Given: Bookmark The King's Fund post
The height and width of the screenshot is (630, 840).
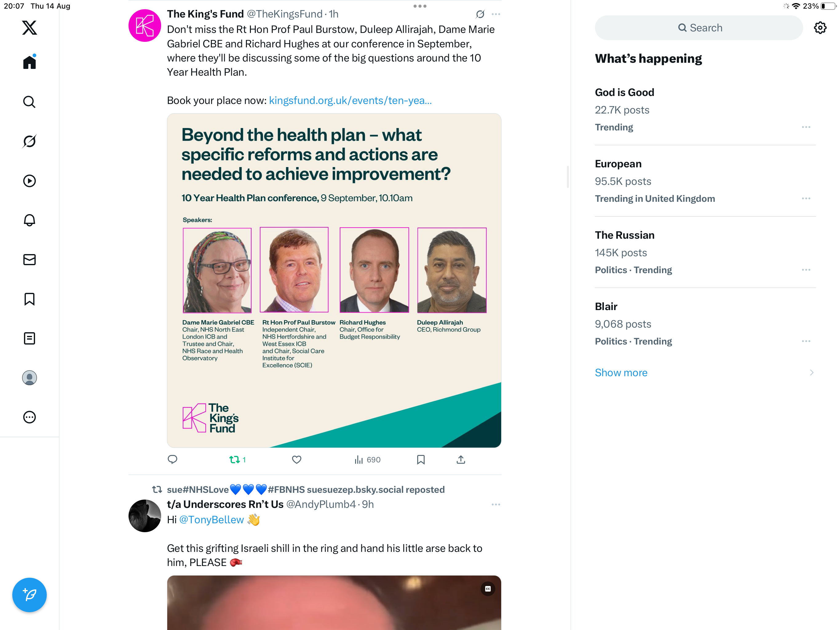Looking at the screenshot, I should 421,460.
